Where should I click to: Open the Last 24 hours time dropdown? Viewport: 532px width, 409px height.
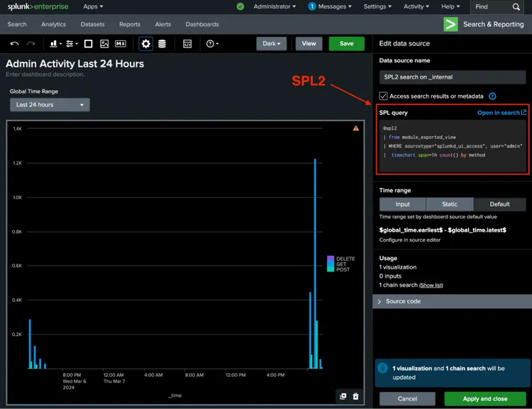click(50, 105)
